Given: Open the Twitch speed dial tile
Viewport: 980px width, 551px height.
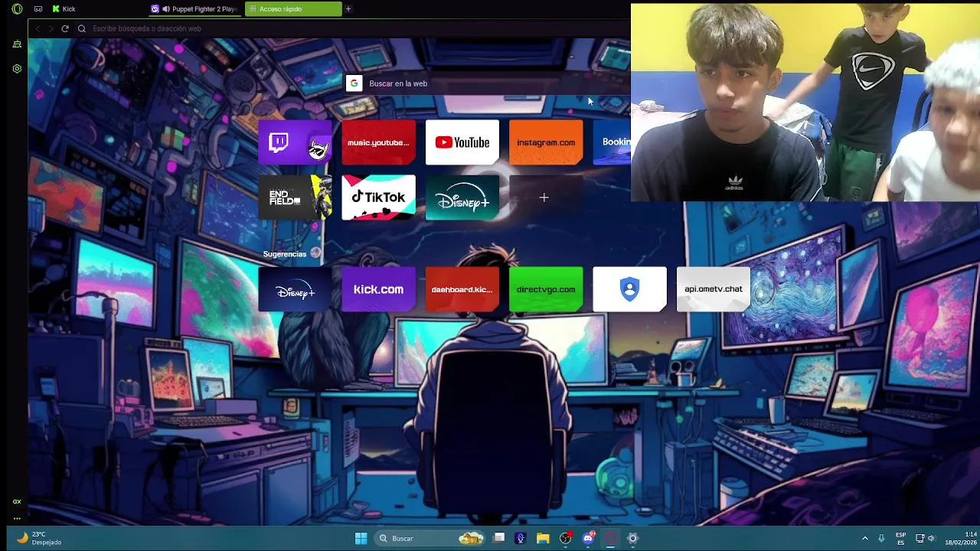Looking at the screenshot, I should [x=295, y=142].
